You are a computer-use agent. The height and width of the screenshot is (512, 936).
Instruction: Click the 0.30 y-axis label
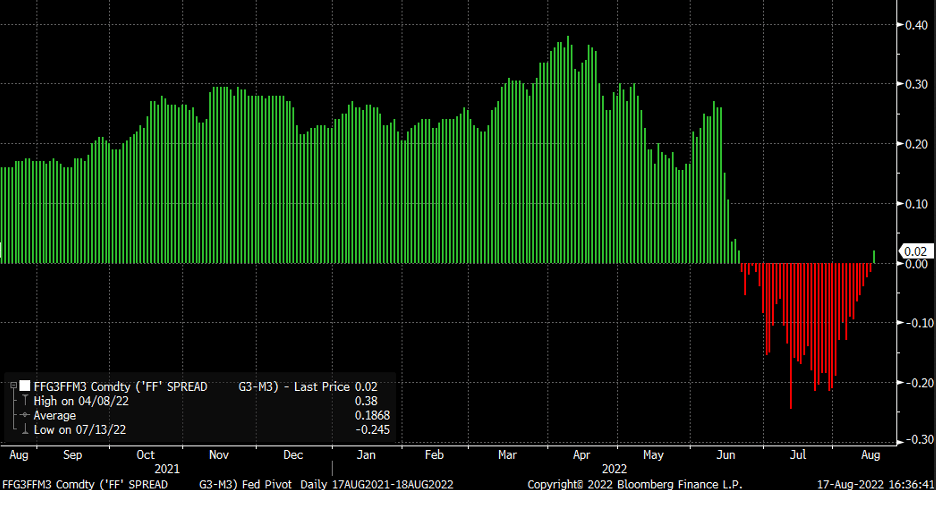[916, 84]
